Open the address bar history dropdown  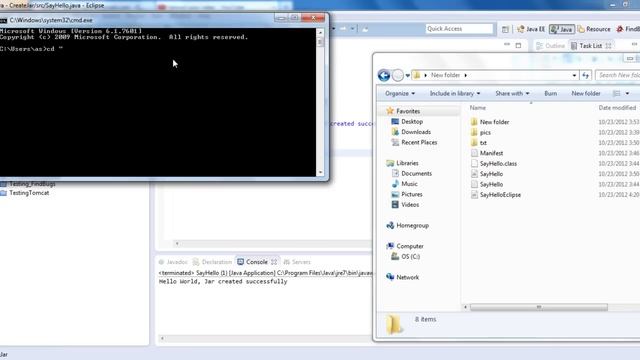574,76
